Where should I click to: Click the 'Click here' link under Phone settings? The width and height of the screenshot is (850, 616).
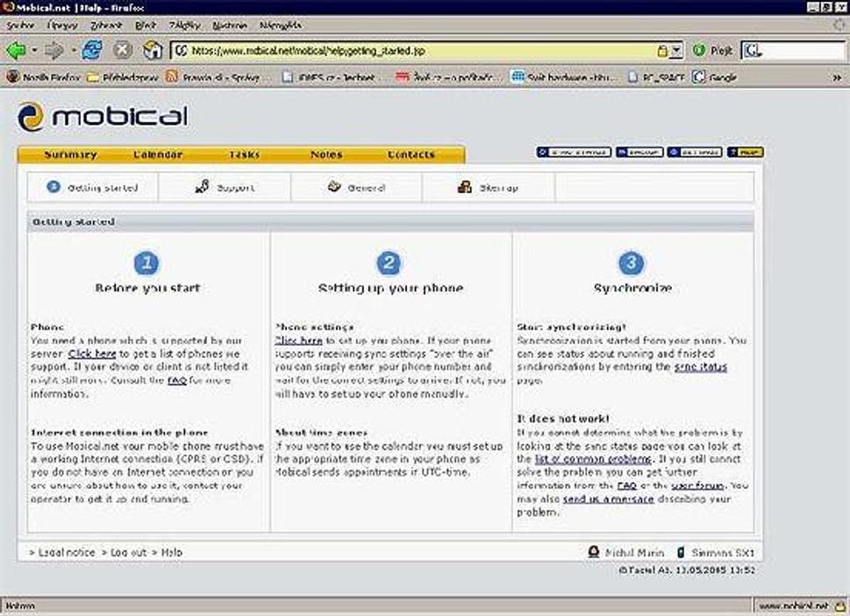click(299, 340)
